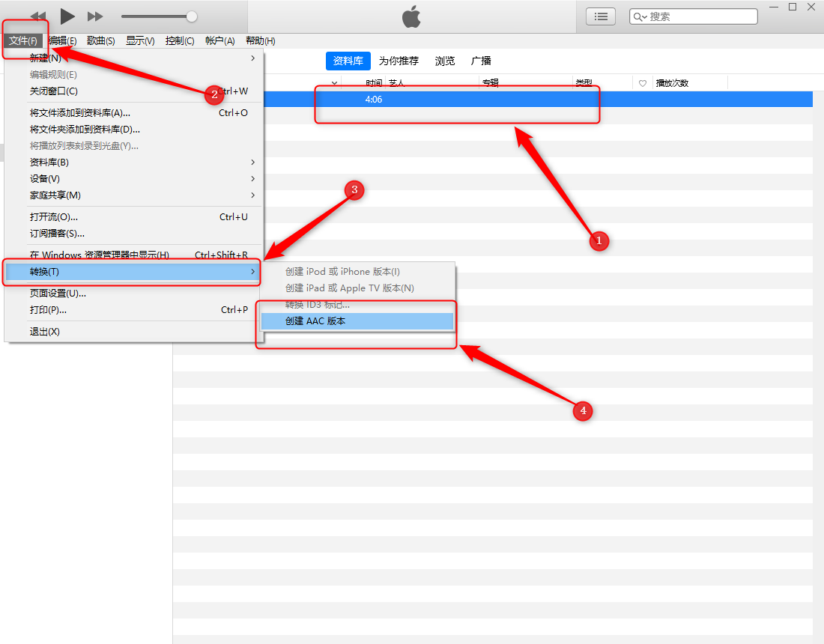Click the 类型 column header
Viewport: 824px width, 644px height.
click(584, 83)
